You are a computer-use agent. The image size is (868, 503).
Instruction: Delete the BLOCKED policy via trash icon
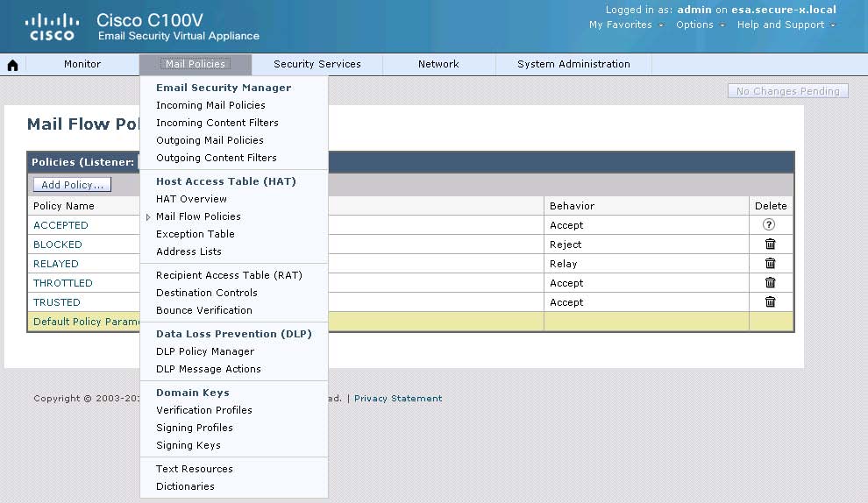pos(770,244)
